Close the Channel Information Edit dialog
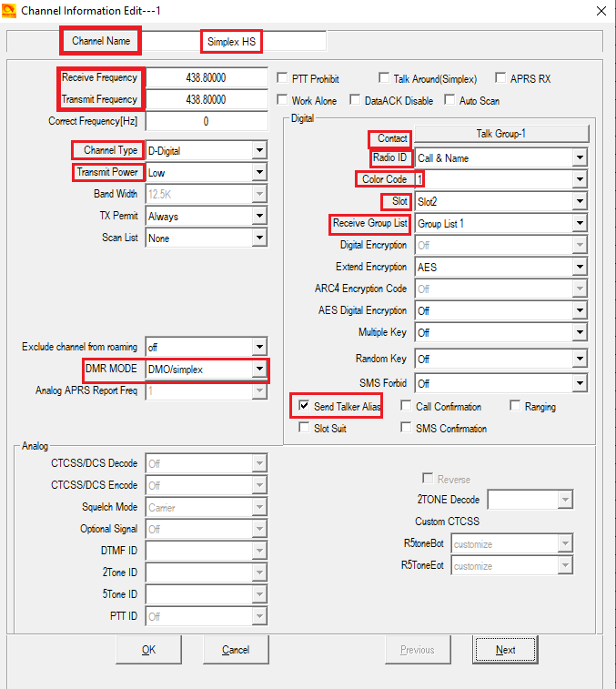This screenshot has width=616, height=689. click(601, 11)
